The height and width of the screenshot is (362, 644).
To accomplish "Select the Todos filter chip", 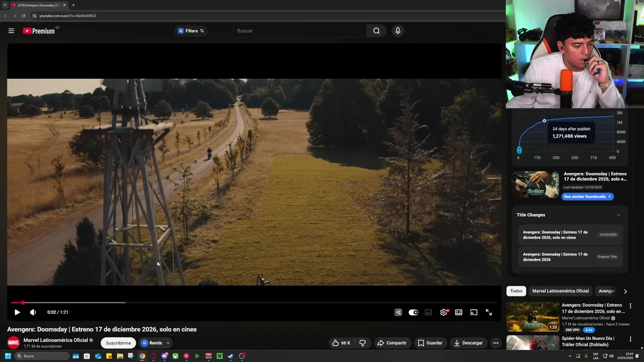I will pos(516,291).
